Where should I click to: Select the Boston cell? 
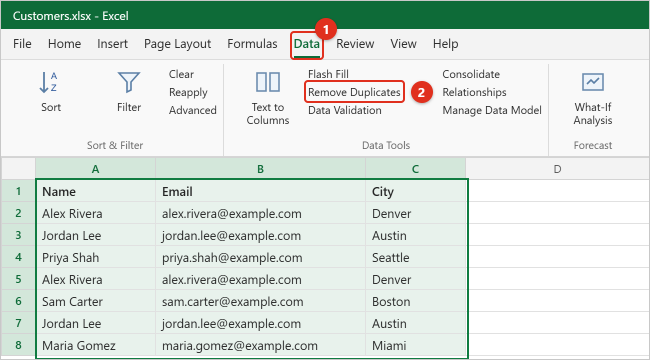pyautogui.click(x=416, y=301)
